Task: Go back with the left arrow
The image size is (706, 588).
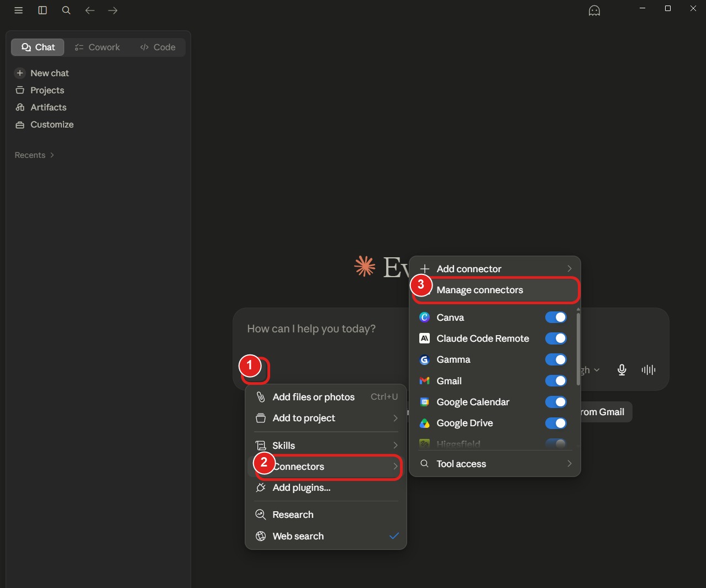Action: pyautogui.click(x=90, y=10)
